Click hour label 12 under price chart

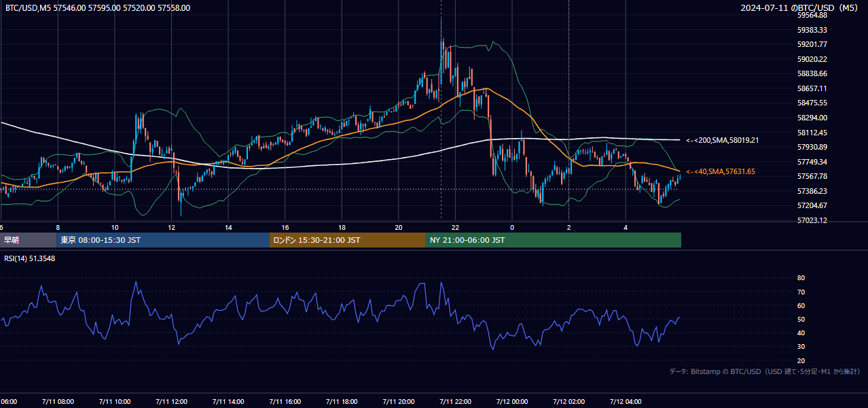(171, 228)
